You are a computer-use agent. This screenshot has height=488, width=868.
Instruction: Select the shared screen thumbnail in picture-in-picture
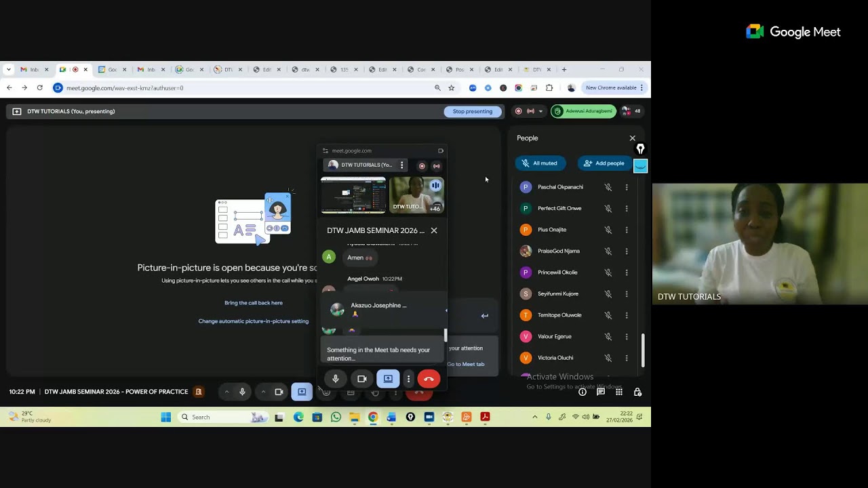pos(353,195)
